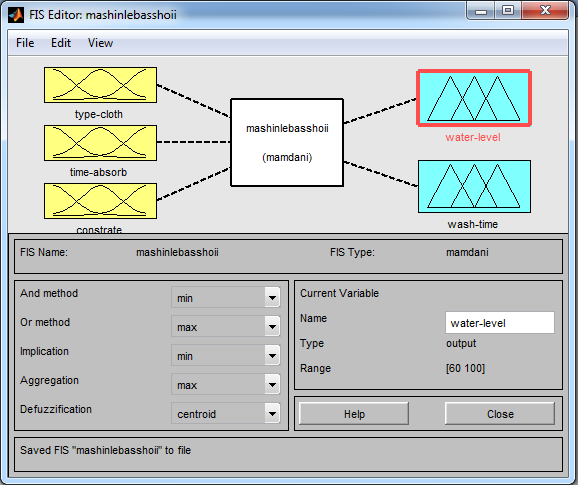Open the File menu

[x=25, y=43]
